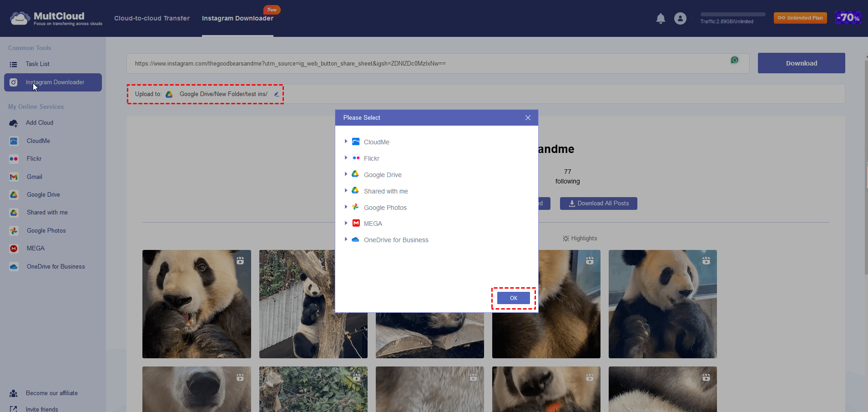The height and width of the screenshot is (412, 868).
Task: Switch to the Instagram Downloader tab
Action: 237,18
